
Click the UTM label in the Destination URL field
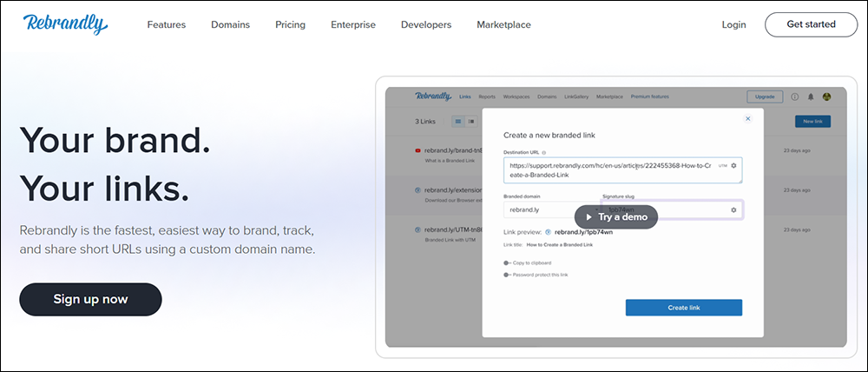722,166
